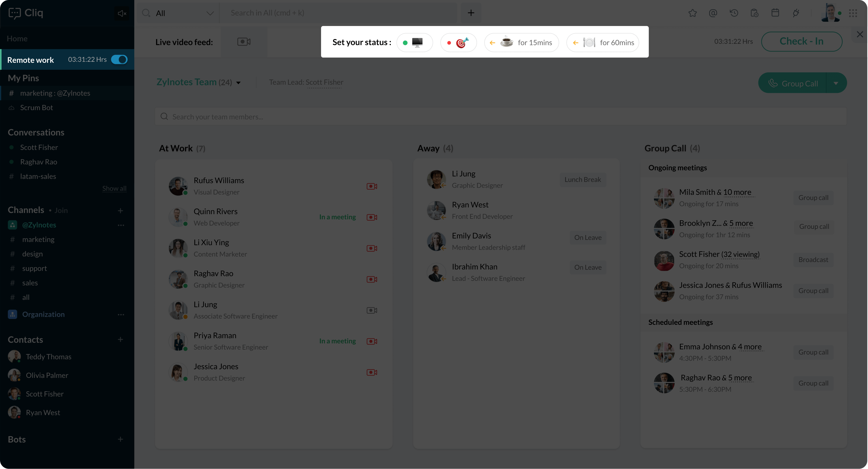Toggle the Remote work switch
The width and height of the screenshot is (868, 469).
pos(119,60)
